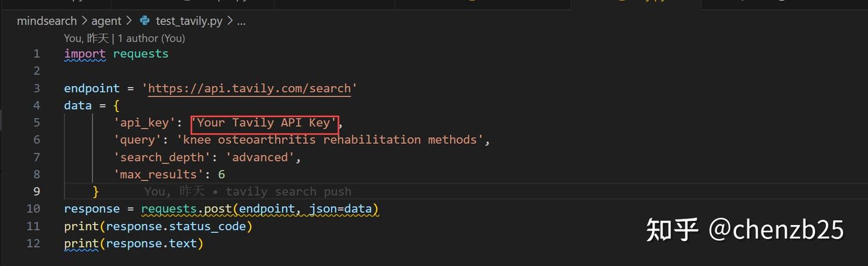Click requests.post call on line 10

(x=187, y=209)
